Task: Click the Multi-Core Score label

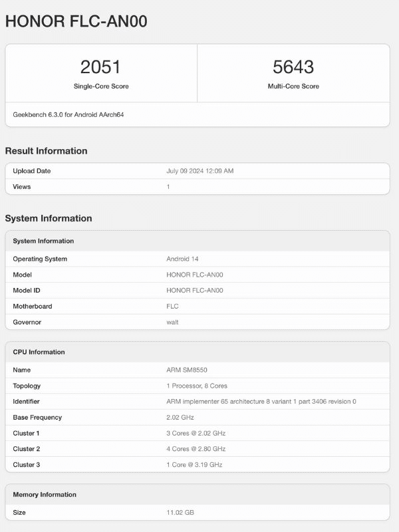Action: tap(293, 86)
